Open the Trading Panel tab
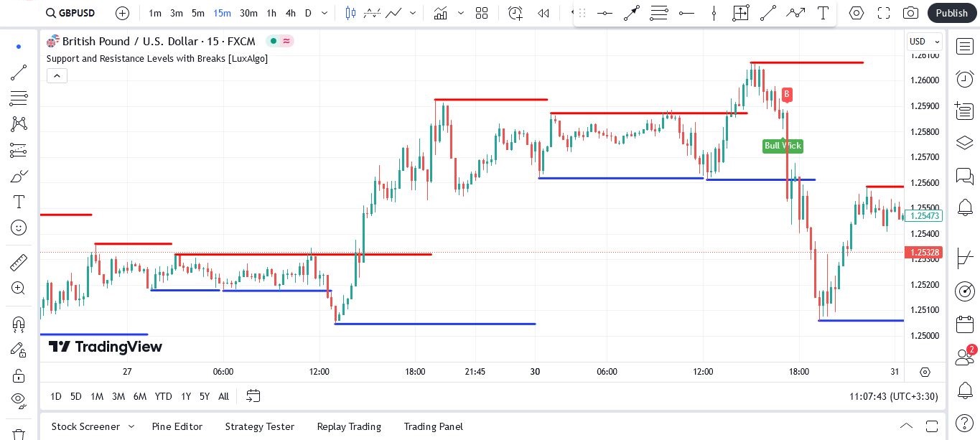This screenshot has width=980, height=440. pos(434,426)
